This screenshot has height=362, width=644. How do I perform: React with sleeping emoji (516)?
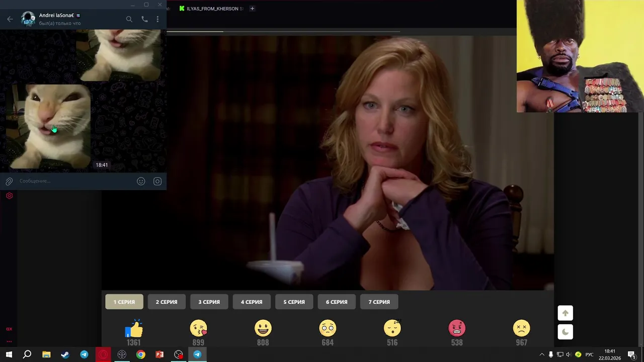(x=392, y=329)
